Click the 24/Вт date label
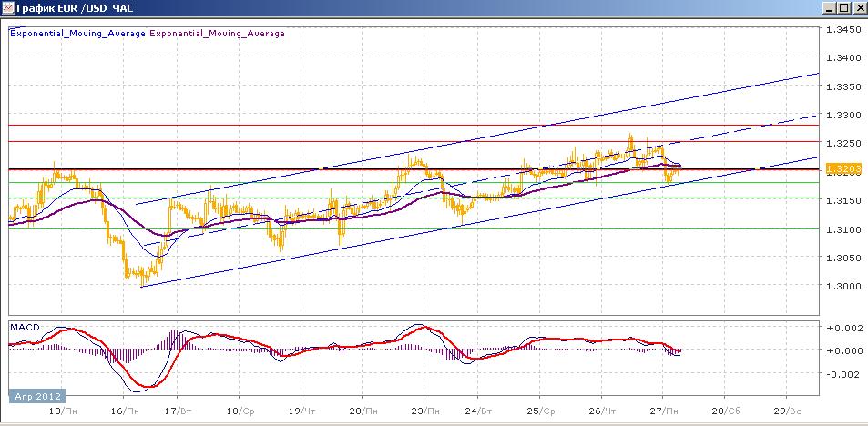The width and height of the screenshot is (868, 426). tap(479, 411)
